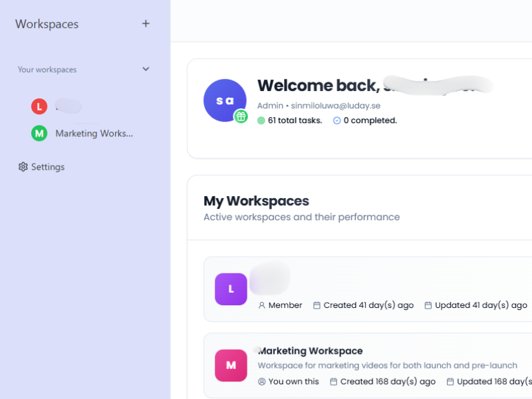This screenshot has width=532, height=399.
Task: Click calendar icon beside Created 41 day(s) ago
Action: pyautogui.click(x=317, y=305)
